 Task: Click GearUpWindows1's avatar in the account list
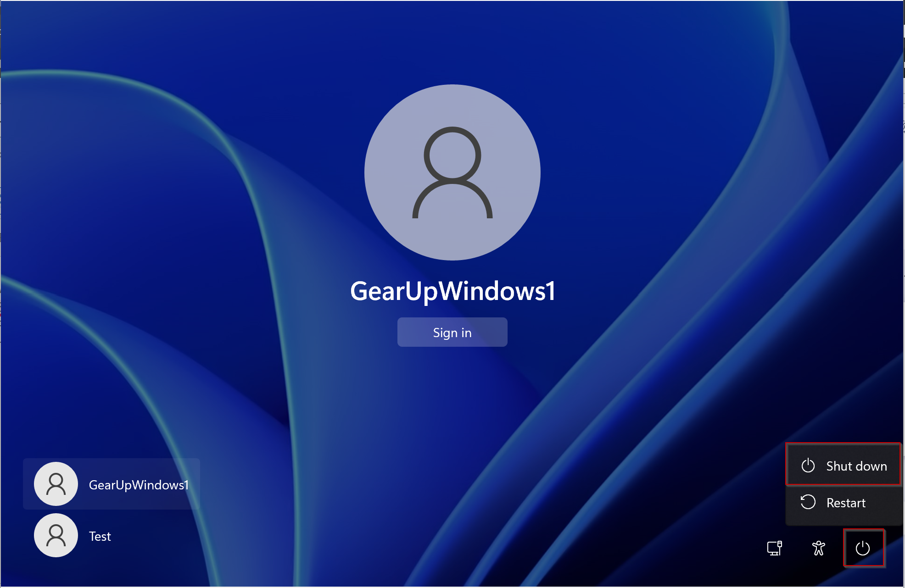click(x=56, y=484)
